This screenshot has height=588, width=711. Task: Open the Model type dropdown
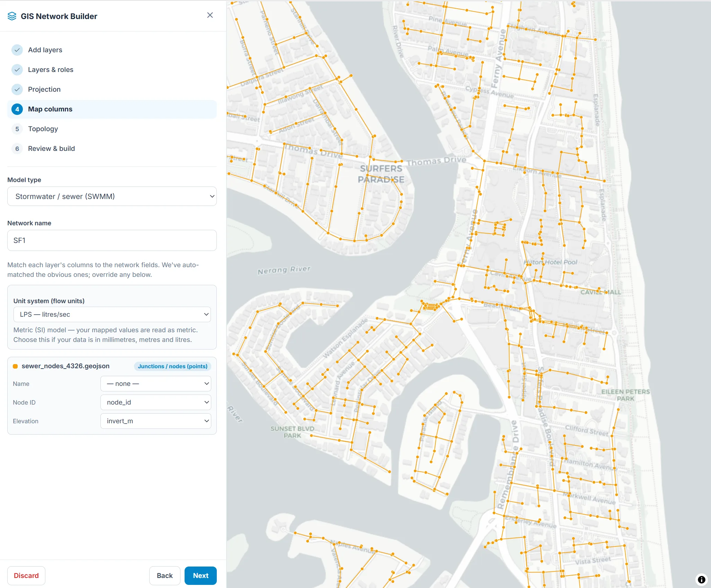pyautogui.click(x=112, y=196)
